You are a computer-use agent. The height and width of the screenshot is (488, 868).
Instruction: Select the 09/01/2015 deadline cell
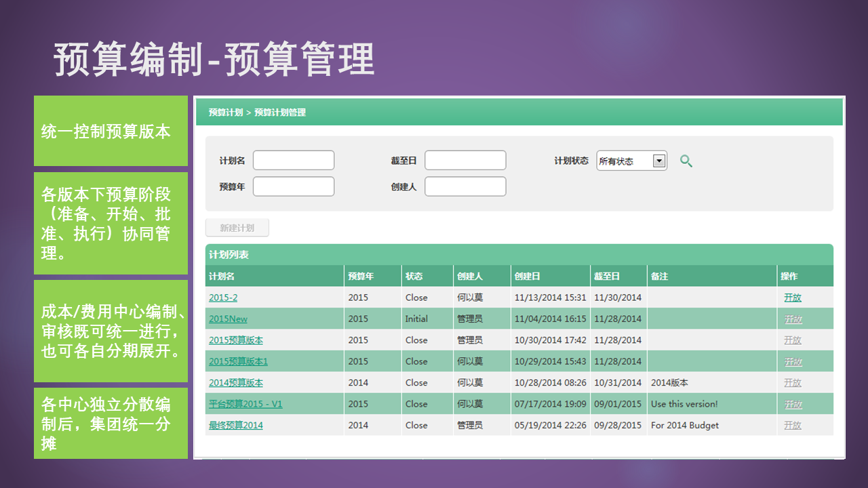pos(618,404)
